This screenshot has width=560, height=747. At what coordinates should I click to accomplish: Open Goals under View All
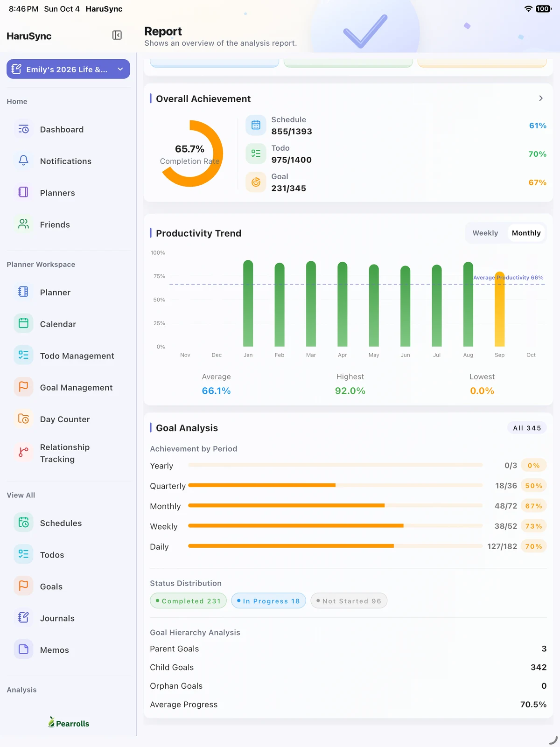point(69,586)
